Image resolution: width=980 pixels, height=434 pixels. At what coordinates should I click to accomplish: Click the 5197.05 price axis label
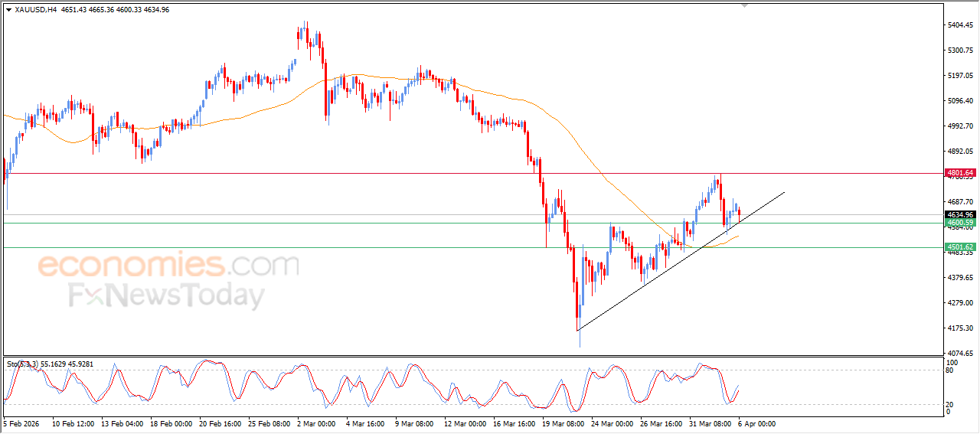click(960, 76)
